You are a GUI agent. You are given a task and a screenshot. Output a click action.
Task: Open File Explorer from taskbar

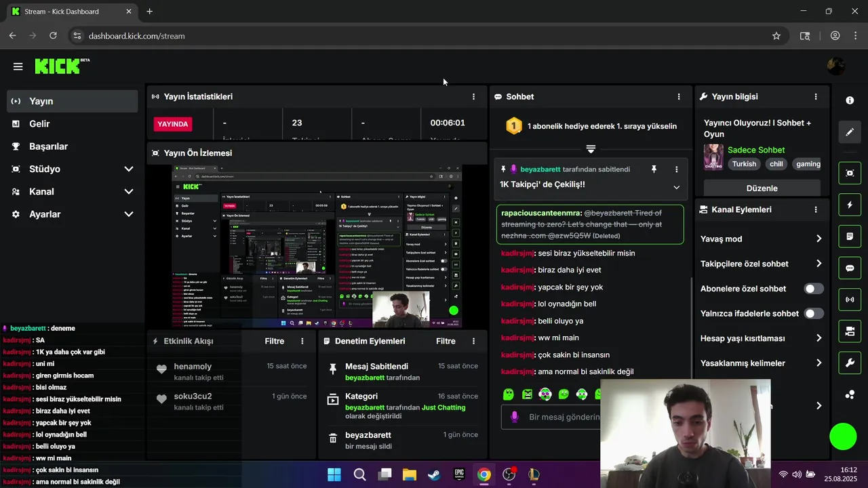click(x=409, y=474)
